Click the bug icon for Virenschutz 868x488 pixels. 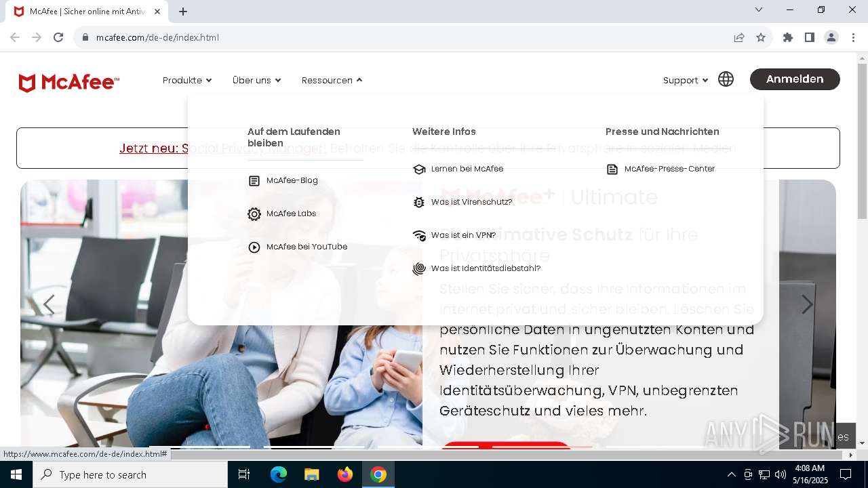(x=419, y=203)
